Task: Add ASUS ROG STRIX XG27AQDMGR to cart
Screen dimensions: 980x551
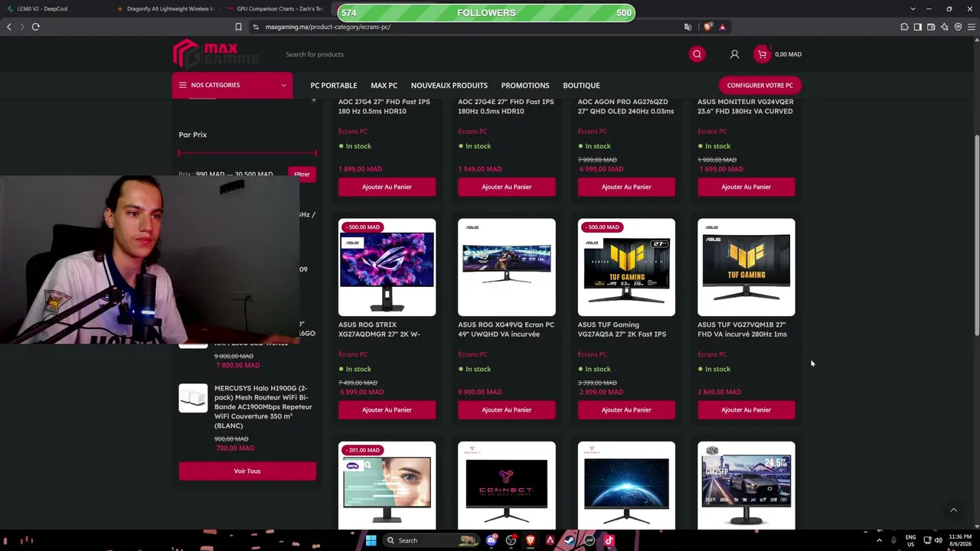Action: pyautogui.click(x=387, y=409)
